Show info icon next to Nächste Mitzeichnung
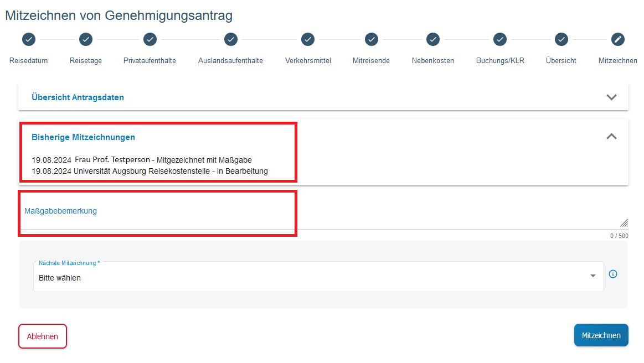The width and height of the screenshot is (644, 363). (x=613, y=274)
